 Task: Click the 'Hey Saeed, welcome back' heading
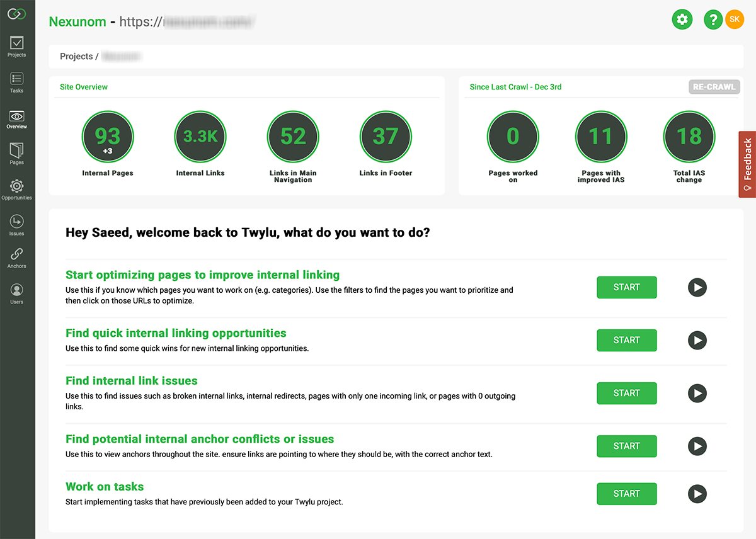[x=248, y=232]
